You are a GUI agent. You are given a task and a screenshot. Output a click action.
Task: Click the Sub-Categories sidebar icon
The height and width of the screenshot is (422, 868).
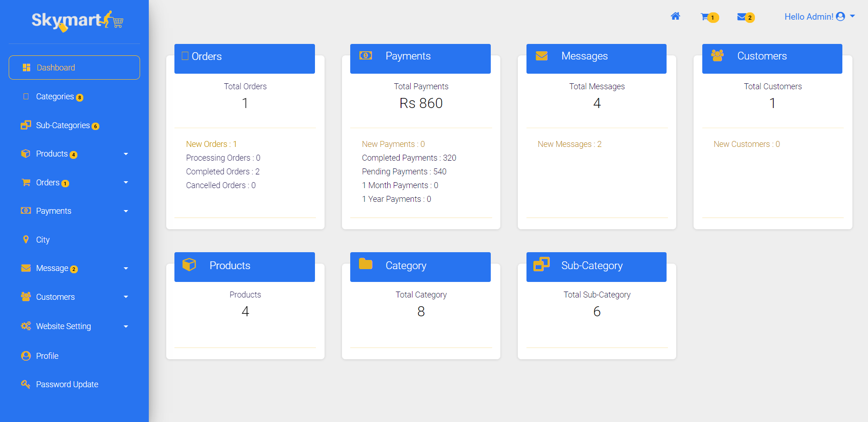[x=26, y=125]
